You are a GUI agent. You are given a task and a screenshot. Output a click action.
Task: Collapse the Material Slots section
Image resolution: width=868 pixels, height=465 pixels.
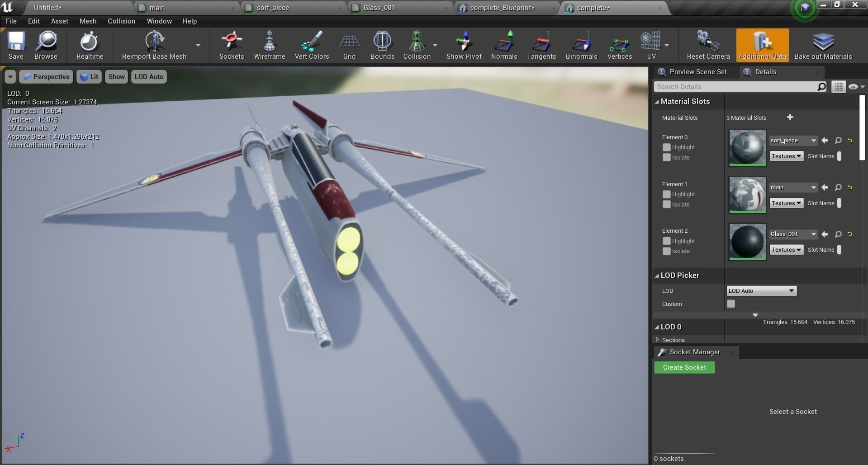657,102
